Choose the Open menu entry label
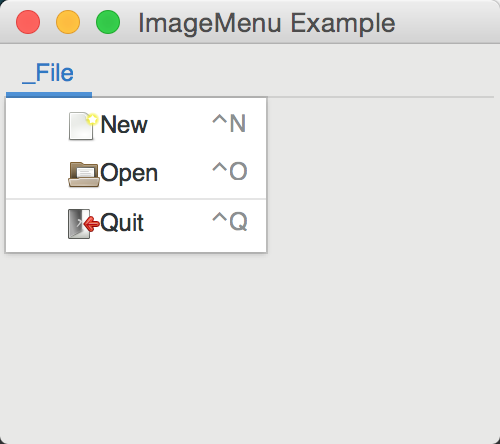Screen dimensions: 500x444 129,173
